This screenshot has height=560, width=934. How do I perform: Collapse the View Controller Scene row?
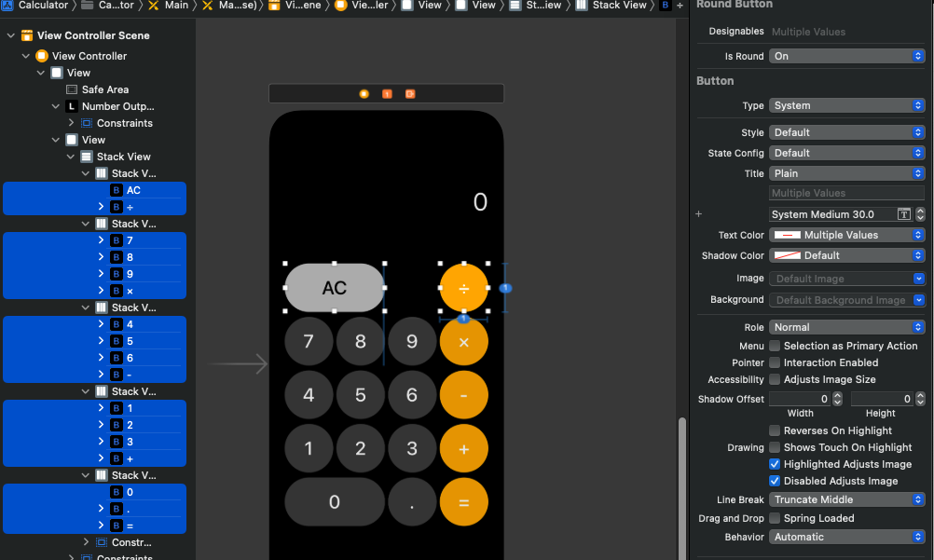click(11, 35)
